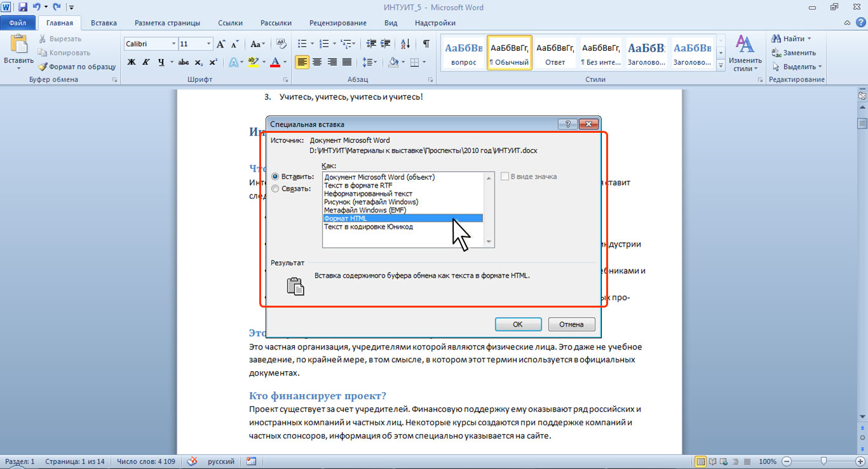Select the Связать radio button
868x469 pixels.
point(275,188)
